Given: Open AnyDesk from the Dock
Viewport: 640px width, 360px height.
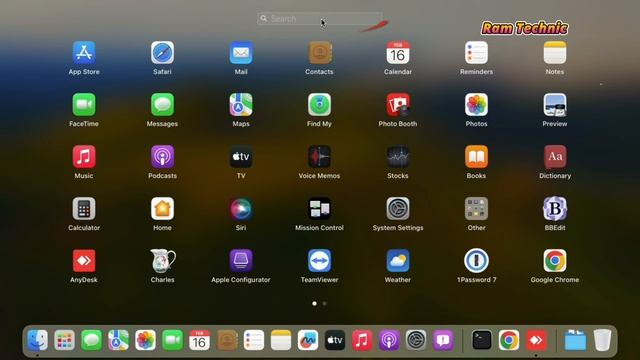Looking at the screenshot, I should coord(536,340).
